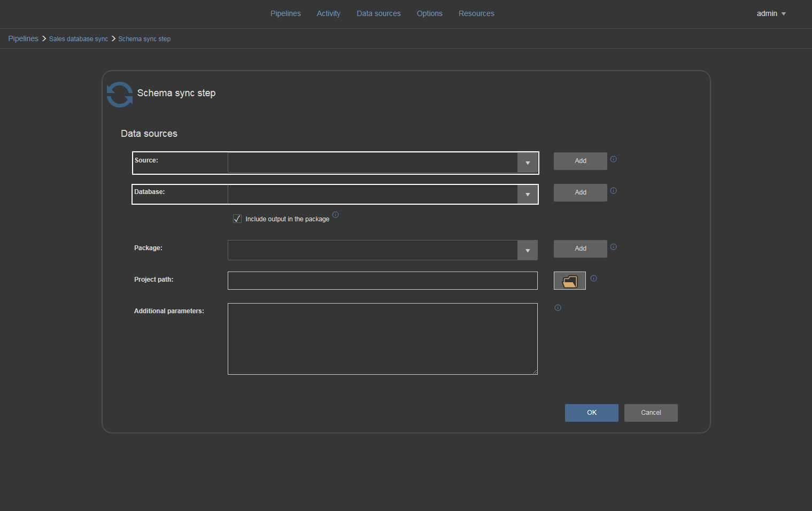
Task: Click the Schema sync step circular arrows icon
Action: (x=120, y=95)
